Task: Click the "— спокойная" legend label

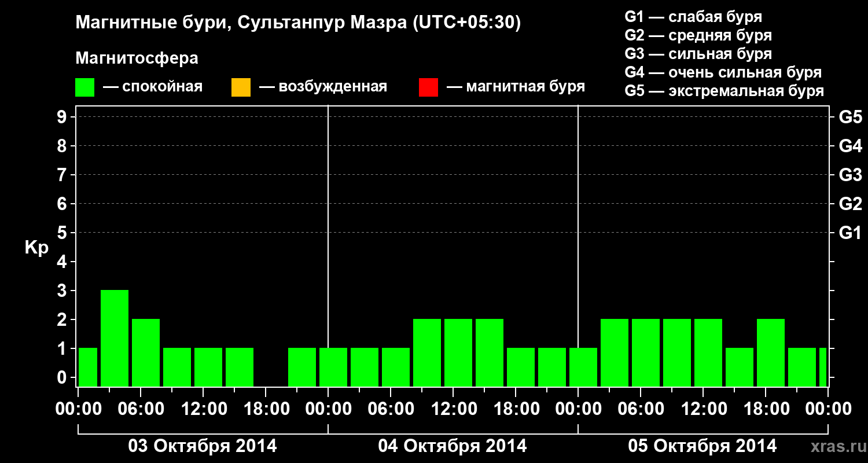Action: [153, 87]
